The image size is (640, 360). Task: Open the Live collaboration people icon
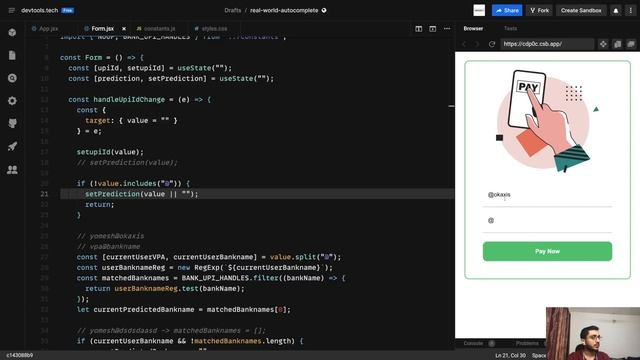click(x=12, y=169)
